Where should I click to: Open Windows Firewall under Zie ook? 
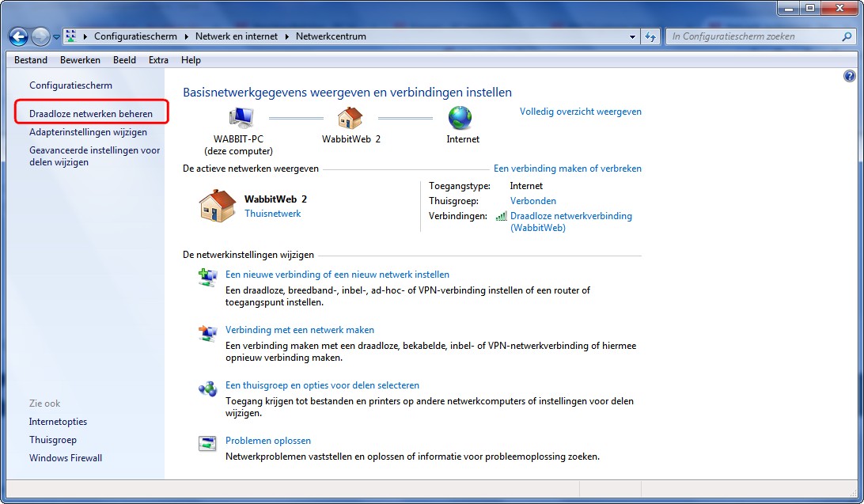pos(66,458)
